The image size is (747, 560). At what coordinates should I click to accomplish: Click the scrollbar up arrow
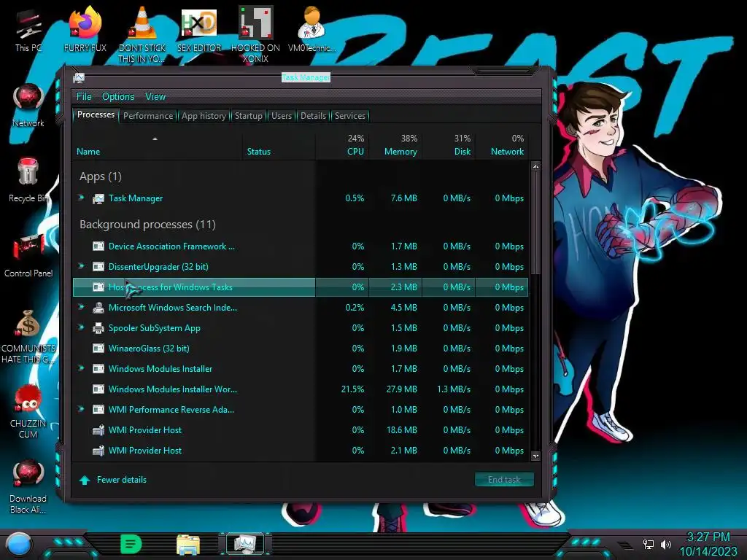(x=535, y=166)
